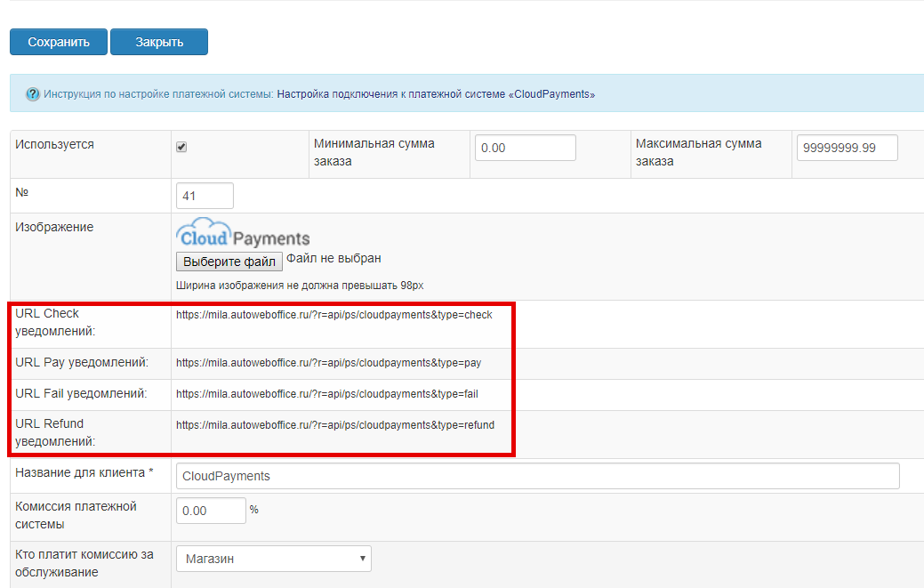Screen dimensions: 924x588
Task: Select the № field containing 41
Action: [205, 196]
